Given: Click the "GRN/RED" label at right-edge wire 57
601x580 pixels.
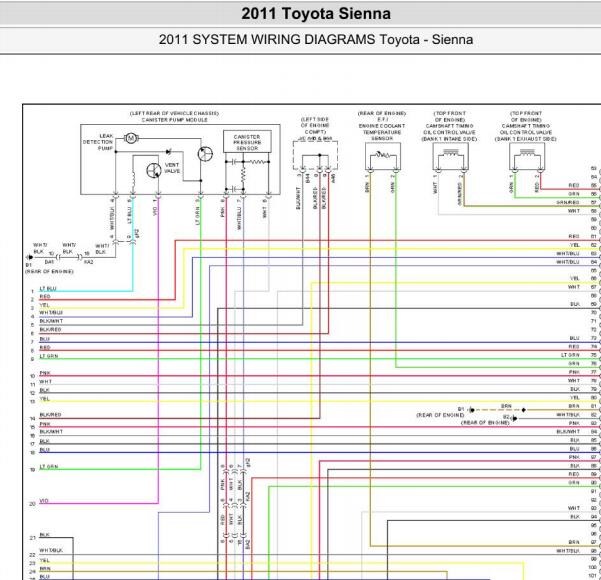Looking at the screenshot, I should [568, 202].
